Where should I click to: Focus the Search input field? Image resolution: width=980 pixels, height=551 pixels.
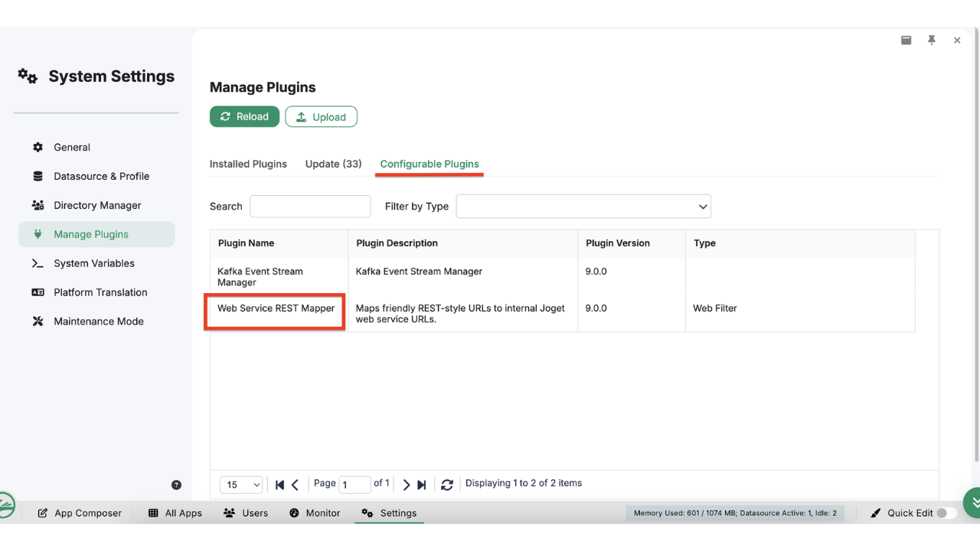coord(310,206)
